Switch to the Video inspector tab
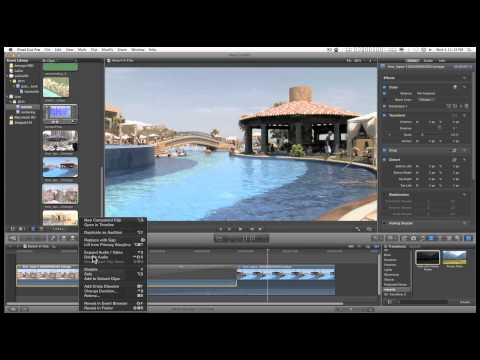The width and height of the screenshot is (480, 360). point(413,61)
